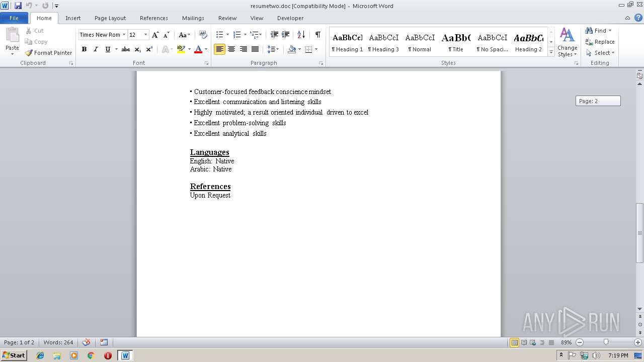Open the font size dropdown
Image resolution: width=644 pixels, height=362 pixels.
pos(146,35)
